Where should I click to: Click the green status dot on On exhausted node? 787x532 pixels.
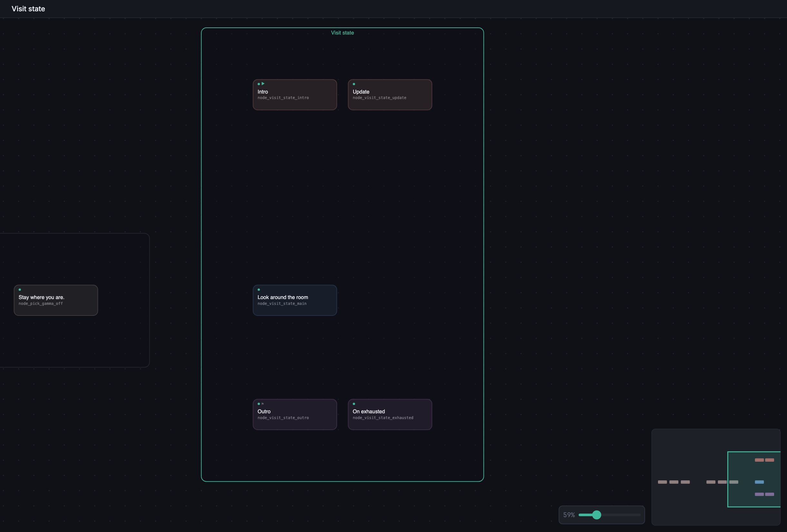click(354, 404)
